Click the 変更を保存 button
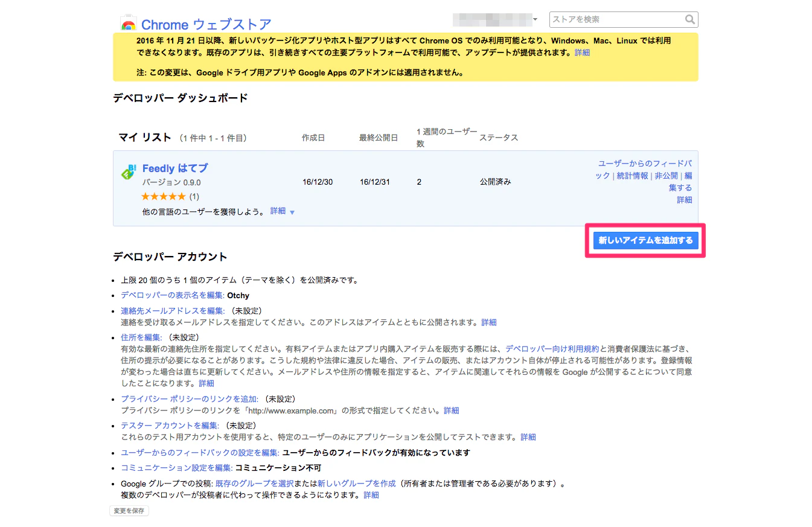Viewport: 812px width, 527px height. 129,511
